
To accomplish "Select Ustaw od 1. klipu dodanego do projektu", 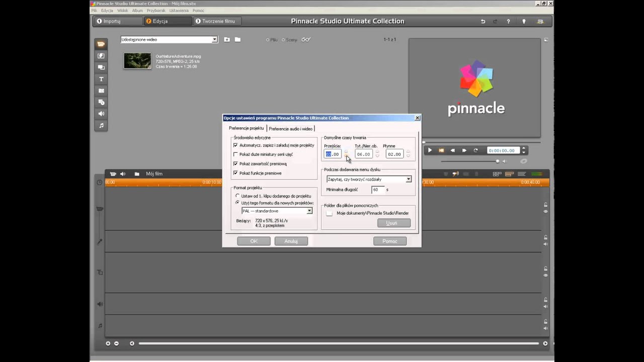I will coord(237,196).
